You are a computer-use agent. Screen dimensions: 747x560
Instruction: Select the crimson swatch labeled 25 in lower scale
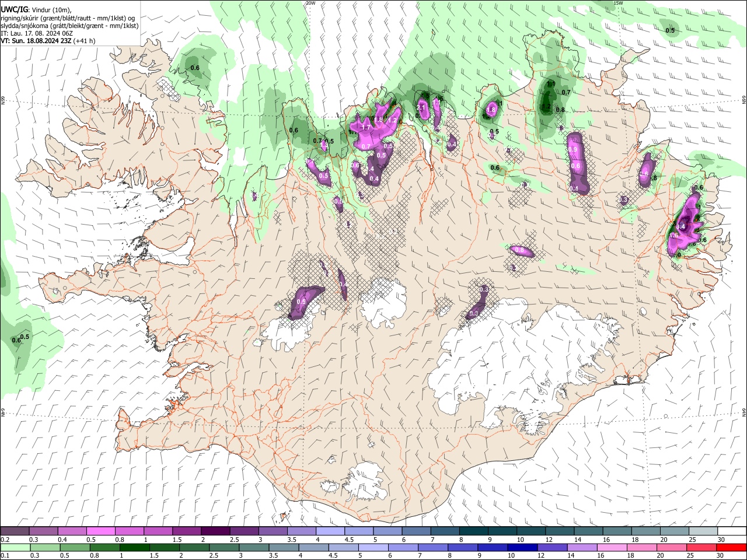pyautogui.click(x=701, y=547)
